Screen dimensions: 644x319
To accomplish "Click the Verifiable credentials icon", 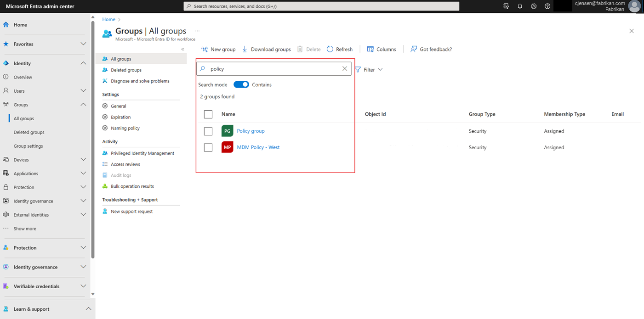I will coord(6,286).
